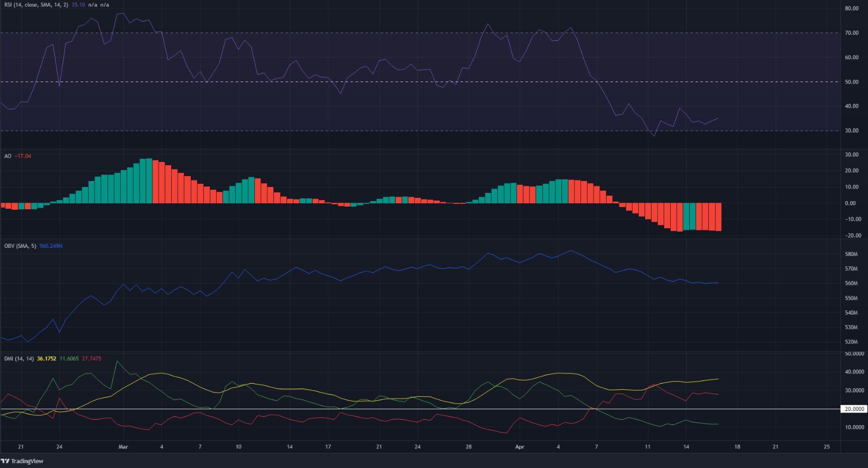Image resolution: width=868 pixels, height=468 pixels.
Task: Click the RSI value 35.10
Action: [79, 4]
